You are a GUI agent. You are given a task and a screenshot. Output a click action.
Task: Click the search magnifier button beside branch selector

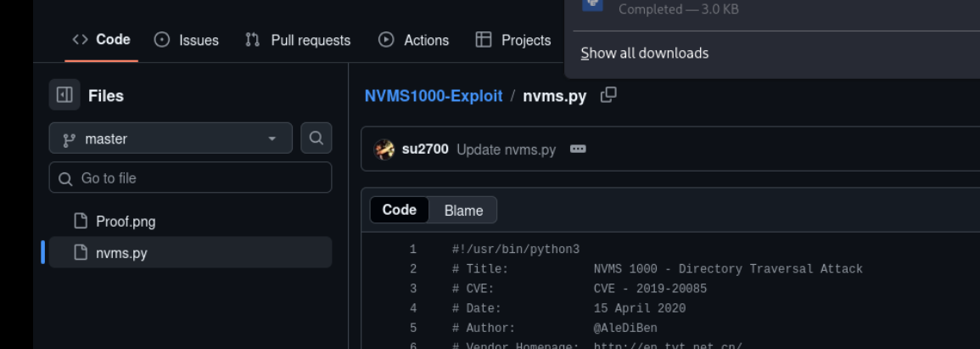[316, 138]
